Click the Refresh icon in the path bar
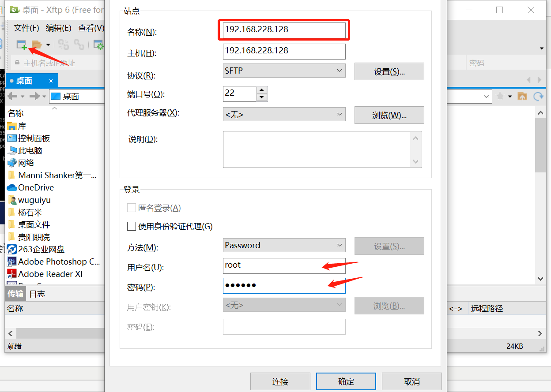Viewport: 551px width, 392px height. pos(538,96)
